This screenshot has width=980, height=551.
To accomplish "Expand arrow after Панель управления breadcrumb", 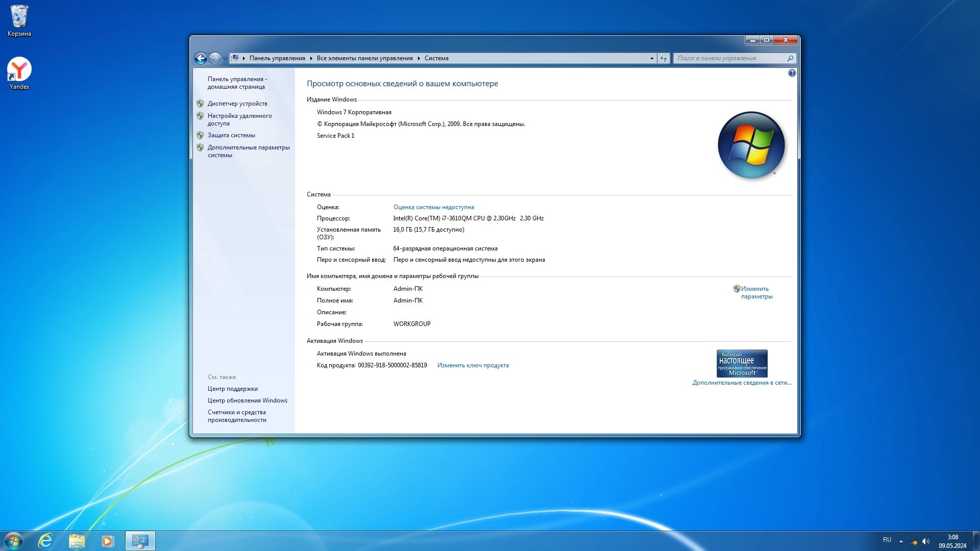I will pyautogui.click(x=311, y=58).
